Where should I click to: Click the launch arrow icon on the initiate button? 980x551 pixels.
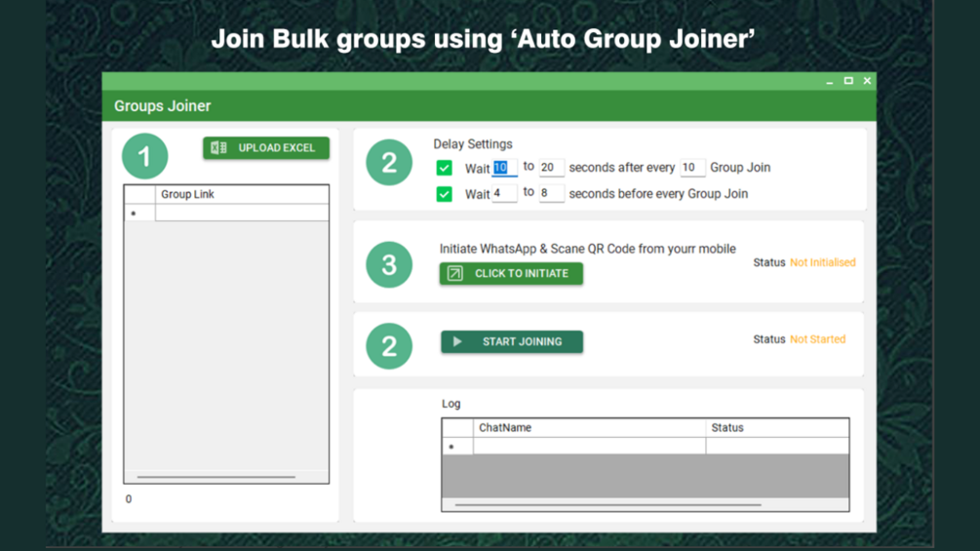point(455,274)
